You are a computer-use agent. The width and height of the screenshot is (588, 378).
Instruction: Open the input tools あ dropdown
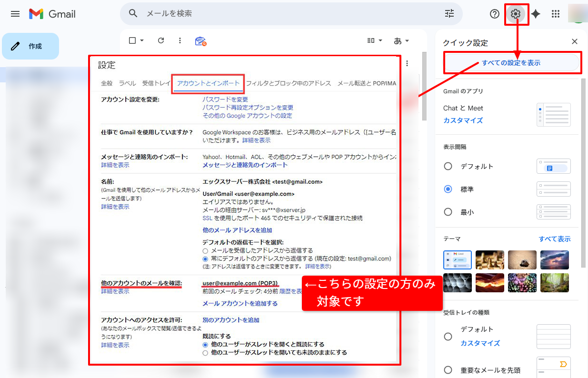coord(401,40)
